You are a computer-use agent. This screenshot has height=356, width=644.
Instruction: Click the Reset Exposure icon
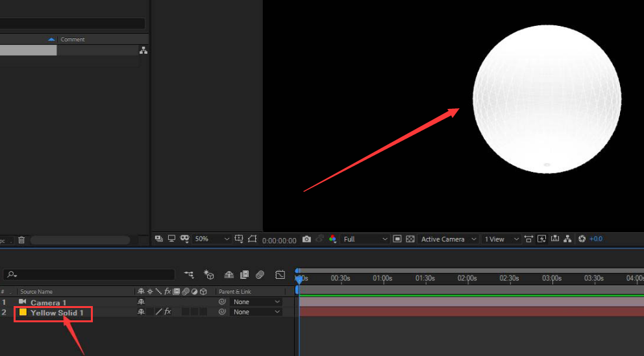[582, 239]
